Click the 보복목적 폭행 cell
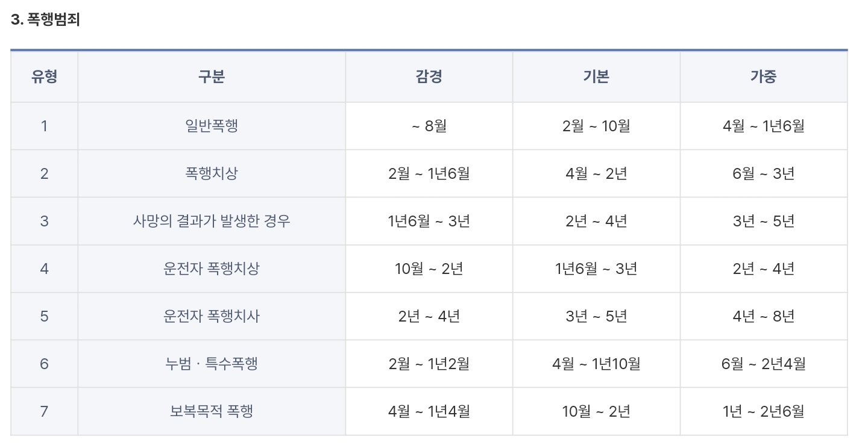The image size is (868, 445). (x=212, y=411)
